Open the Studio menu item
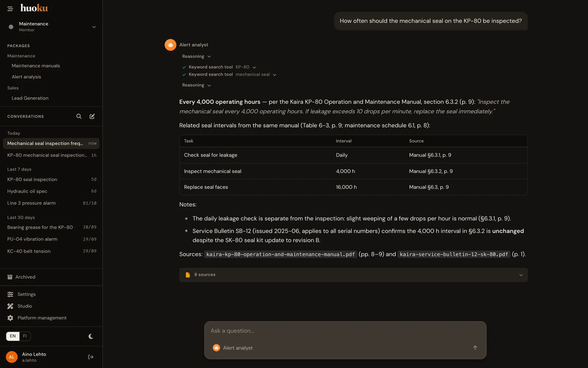Viewport: 588px width, 368px height. pos(25,306)
